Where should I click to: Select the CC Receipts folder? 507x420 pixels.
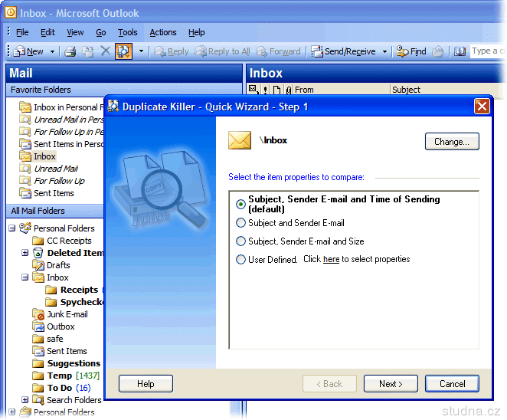62,241
